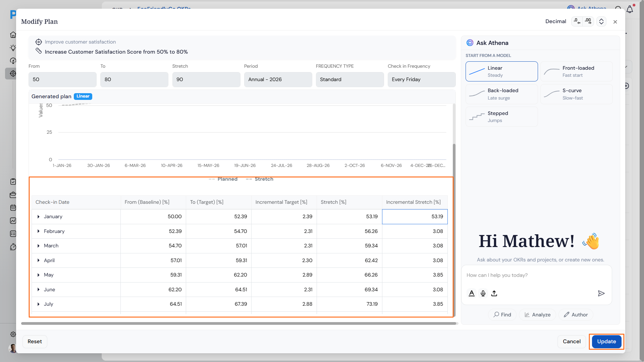Open the Home sidebar icon
Viewport: 644px width, 362px height.
point(13,35)
